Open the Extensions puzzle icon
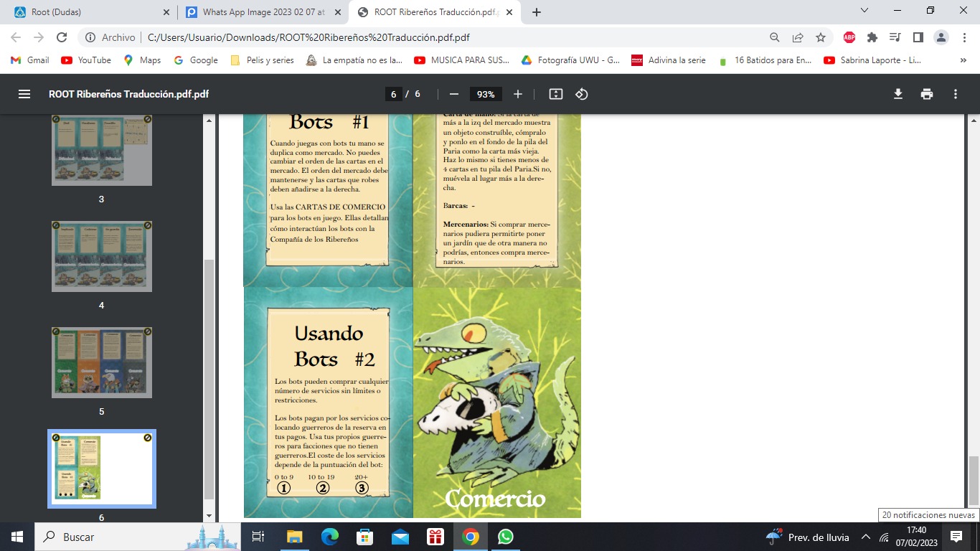 872,37
